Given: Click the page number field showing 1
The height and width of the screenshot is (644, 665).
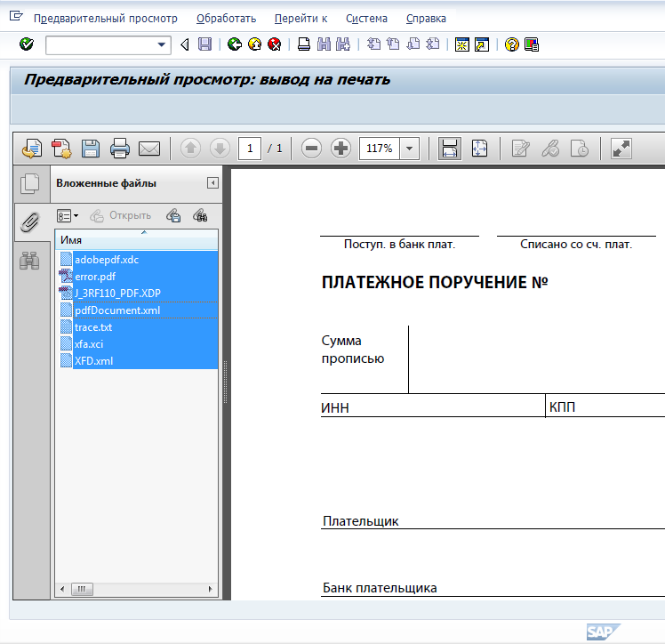Looking at the screenshot, I should click(249, 149).
